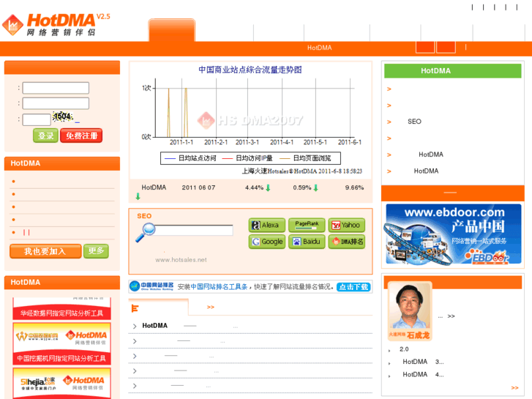Viewport: 532px width, 399px height.
Task: Click the green 更多 button
Action: click(96, 251)
